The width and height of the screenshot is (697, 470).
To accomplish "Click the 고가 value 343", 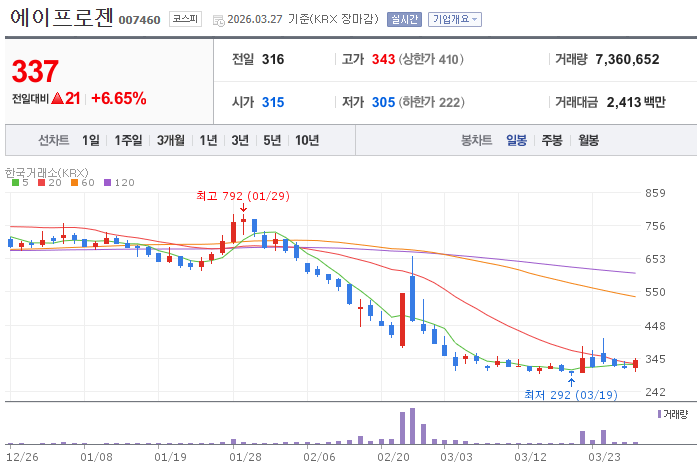I will tap(383, 59).
